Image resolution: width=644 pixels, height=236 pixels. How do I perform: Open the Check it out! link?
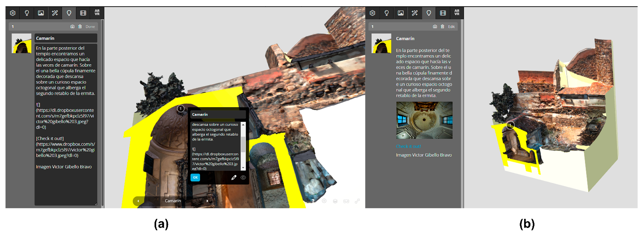[x=408, y=146]
